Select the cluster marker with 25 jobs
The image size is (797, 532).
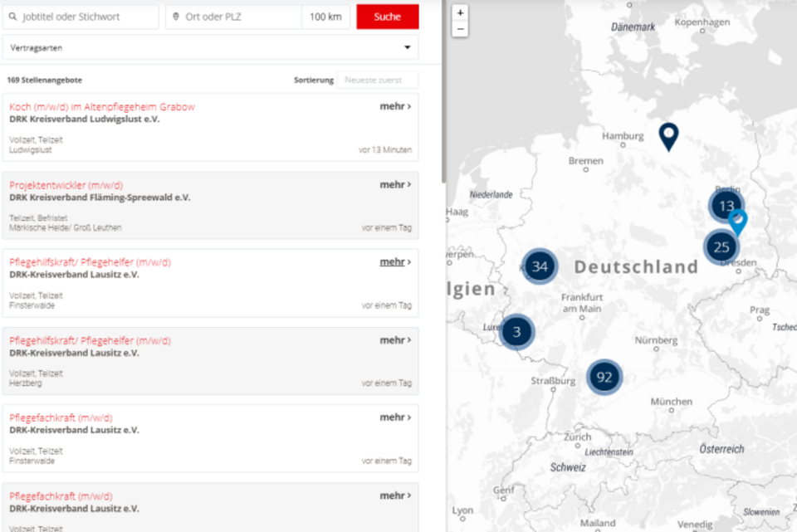(x=721, y=247)
